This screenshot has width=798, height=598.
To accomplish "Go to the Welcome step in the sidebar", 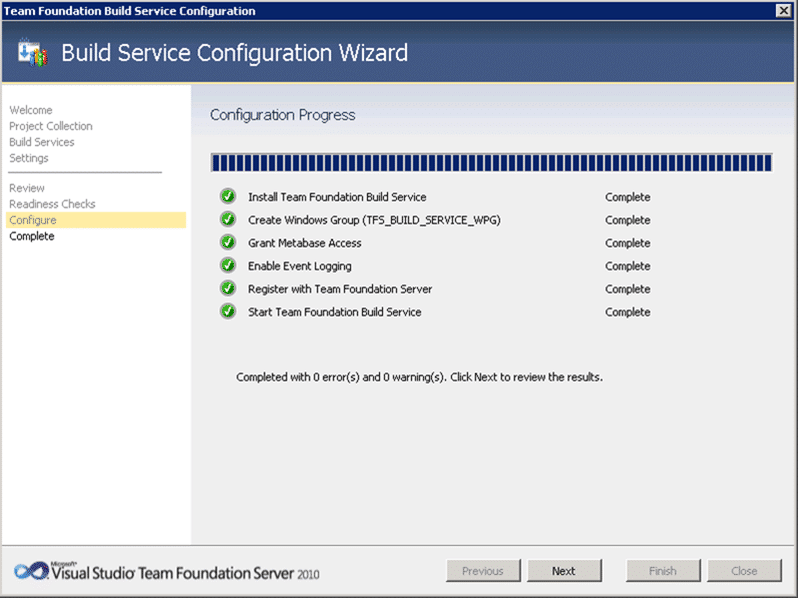I will click(x=31, y=110).
